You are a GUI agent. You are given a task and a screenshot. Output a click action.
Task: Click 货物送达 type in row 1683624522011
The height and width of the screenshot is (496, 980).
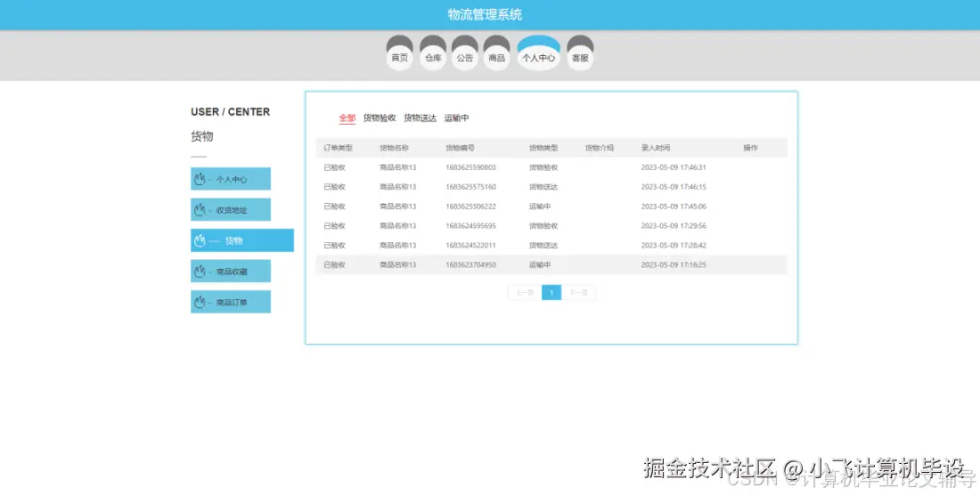[x=543, y=245]
